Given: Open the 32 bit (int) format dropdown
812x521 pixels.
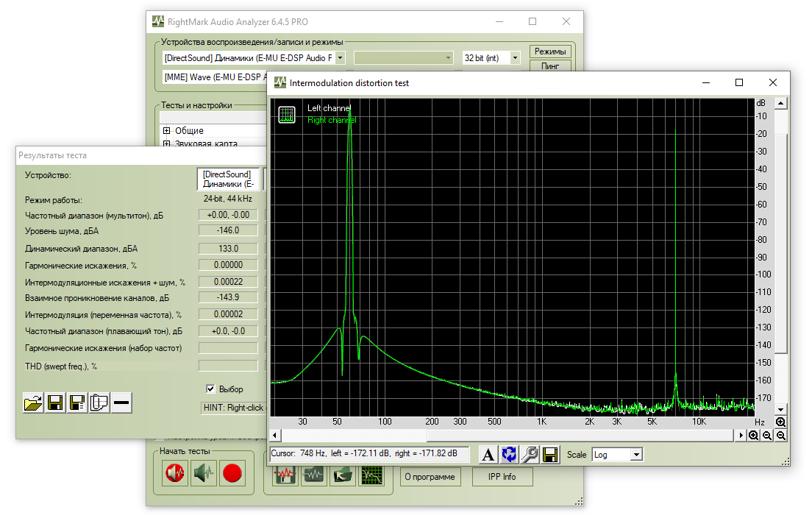Looking at the screenshot, I should (516, 58).
